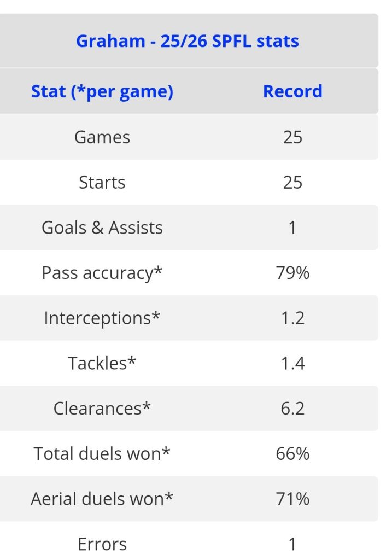Viewport: 392px width, 560px height.
Task: Select the "Games" row label
Action: pos(102,137)
